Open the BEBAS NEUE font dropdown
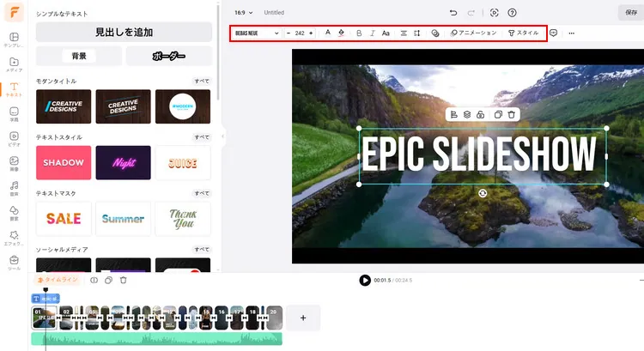This screenshot has width=644, height=351. (x=257, y=33)
